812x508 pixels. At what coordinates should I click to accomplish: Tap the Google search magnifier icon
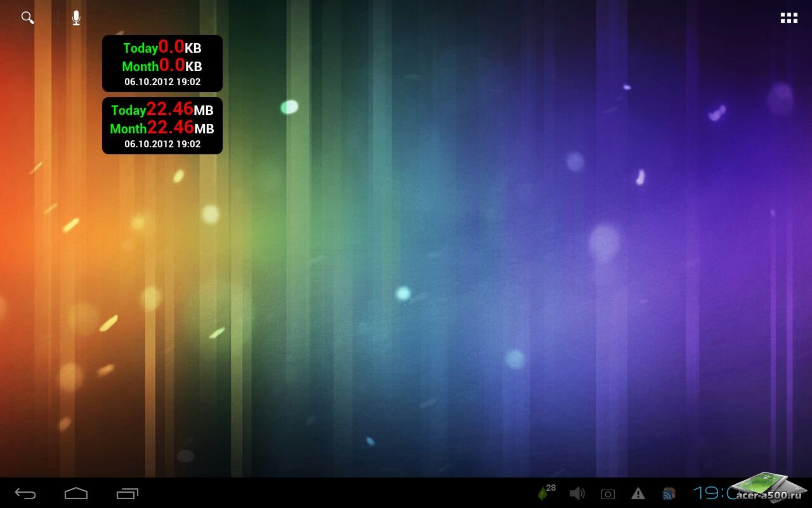pyautogui.click(x=27, y=18)
